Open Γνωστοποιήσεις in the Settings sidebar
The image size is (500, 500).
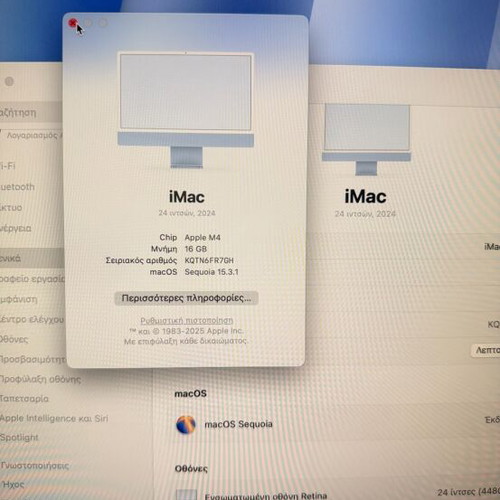pos(35,465)
